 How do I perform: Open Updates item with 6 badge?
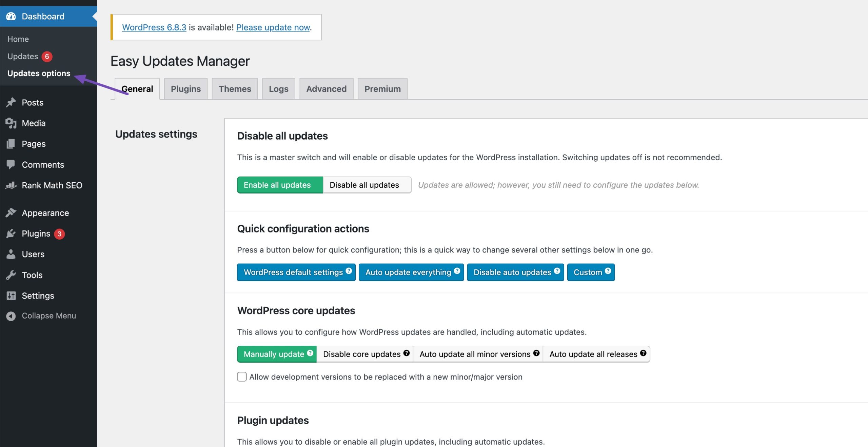click(x=23, y=56)
